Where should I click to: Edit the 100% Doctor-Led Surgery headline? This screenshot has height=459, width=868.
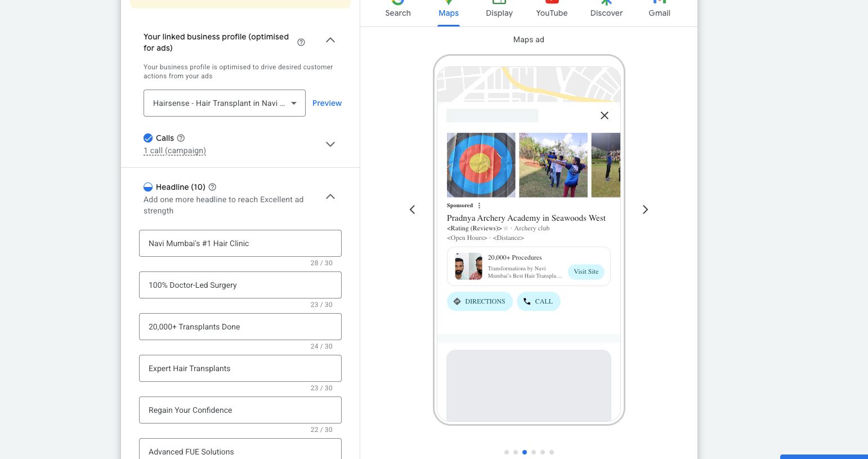[240, 285]
